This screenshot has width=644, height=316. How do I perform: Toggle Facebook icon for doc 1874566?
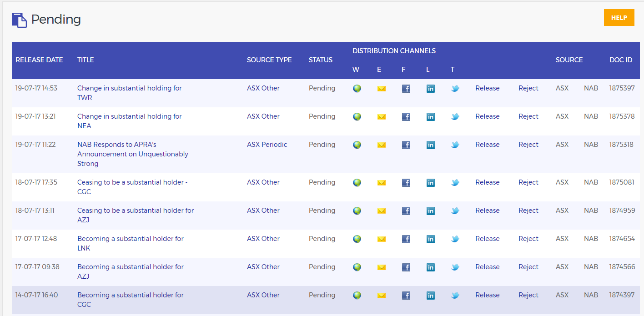(x=406, y=267)
